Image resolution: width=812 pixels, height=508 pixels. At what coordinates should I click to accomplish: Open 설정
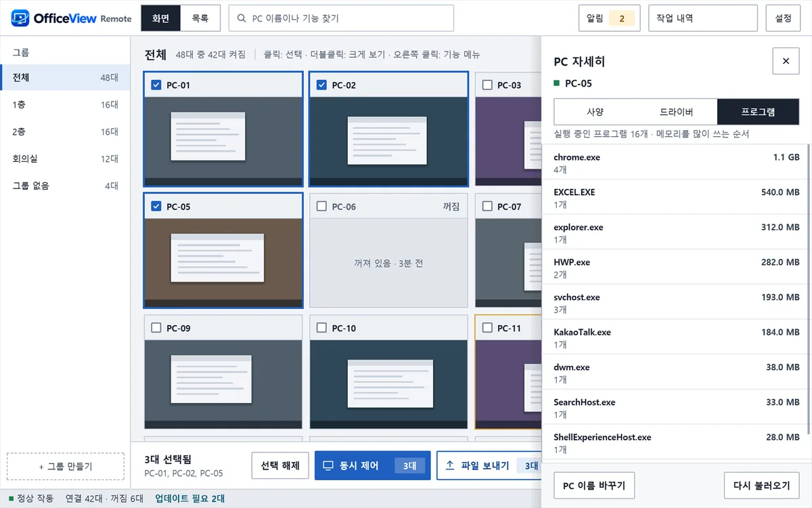pyautogui.click(x=783, y=18)
